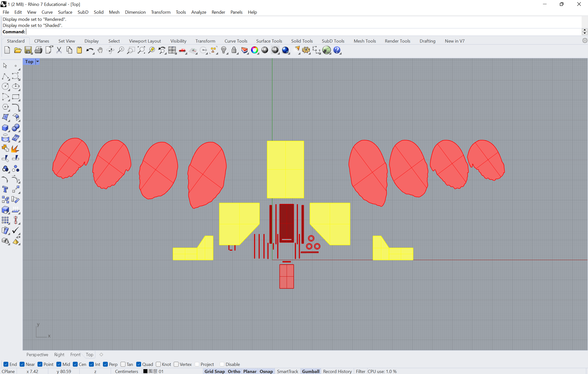Click the Print icon
This screenshot has width=588, height=374.
[x=38, y=50]
